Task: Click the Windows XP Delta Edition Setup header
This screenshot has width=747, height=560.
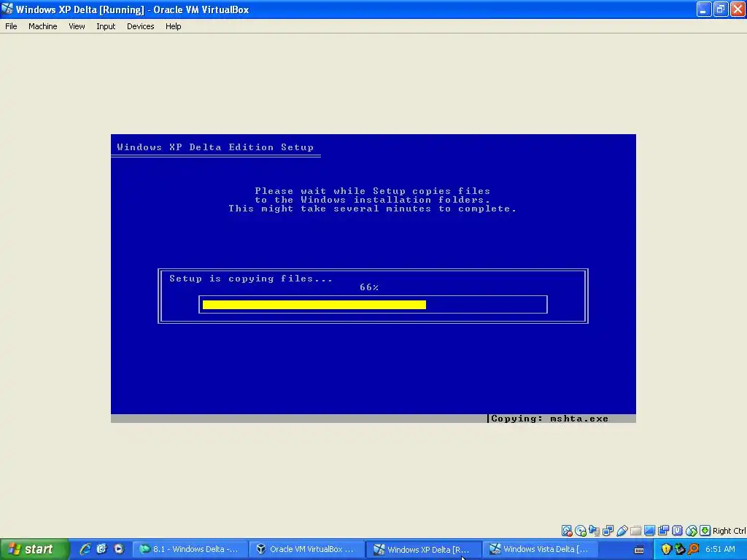Action: (215, 147)
